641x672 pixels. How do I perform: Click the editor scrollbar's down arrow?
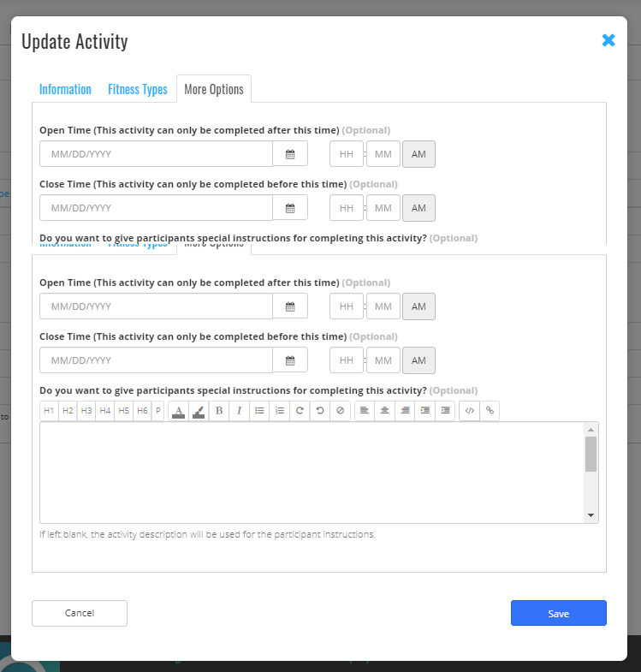[x=591, y=515]
